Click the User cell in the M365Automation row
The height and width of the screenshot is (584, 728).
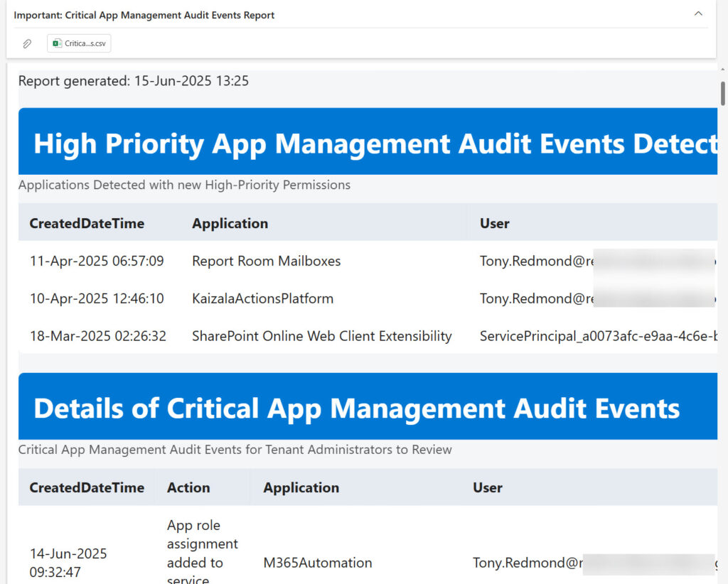tap(594, 563)
